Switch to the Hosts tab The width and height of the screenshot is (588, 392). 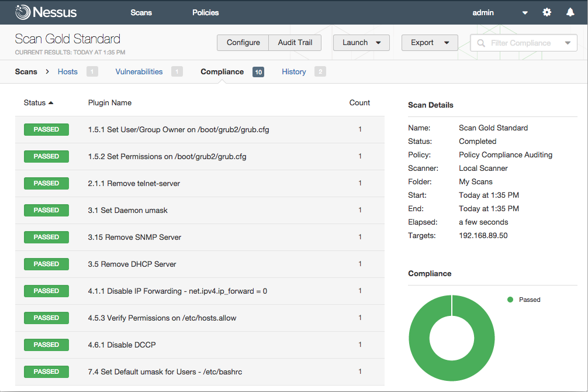tap(67, 72)
